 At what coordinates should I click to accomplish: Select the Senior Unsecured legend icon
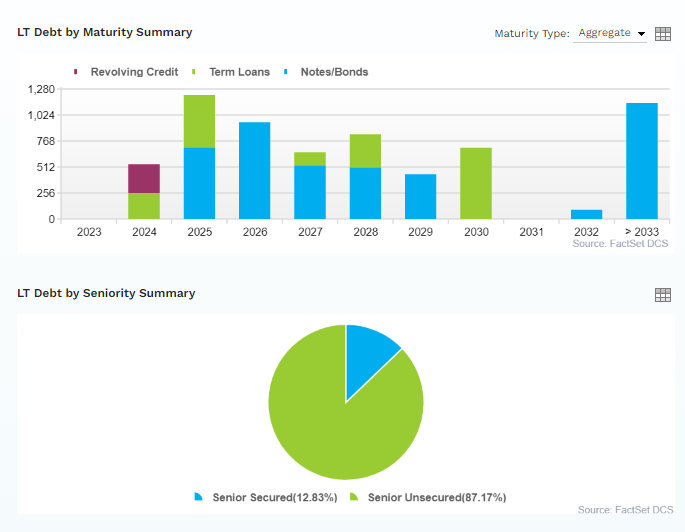pos(354,497)
